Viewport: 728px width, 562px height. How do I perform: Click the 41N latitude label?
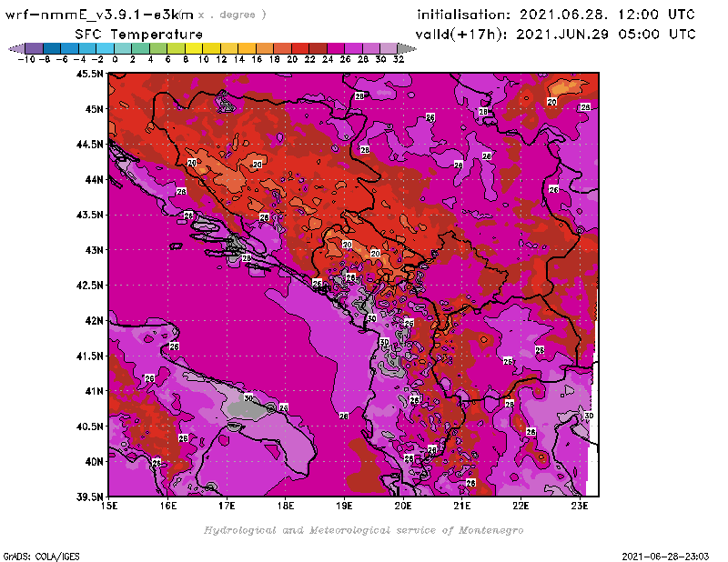(x=95, y=391)
